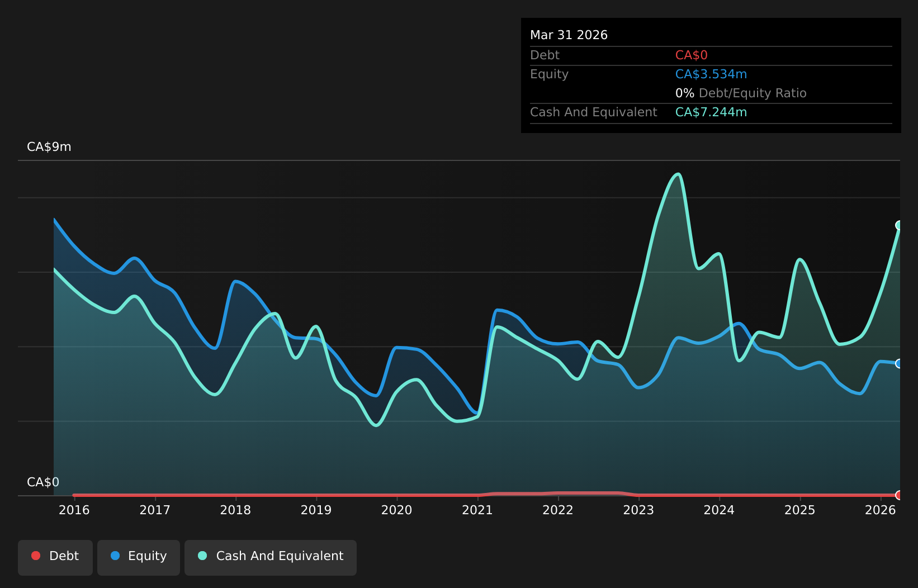Click the Equity row label in tooltip
This screenshot has height=588, width=918.
pos(549,74)
